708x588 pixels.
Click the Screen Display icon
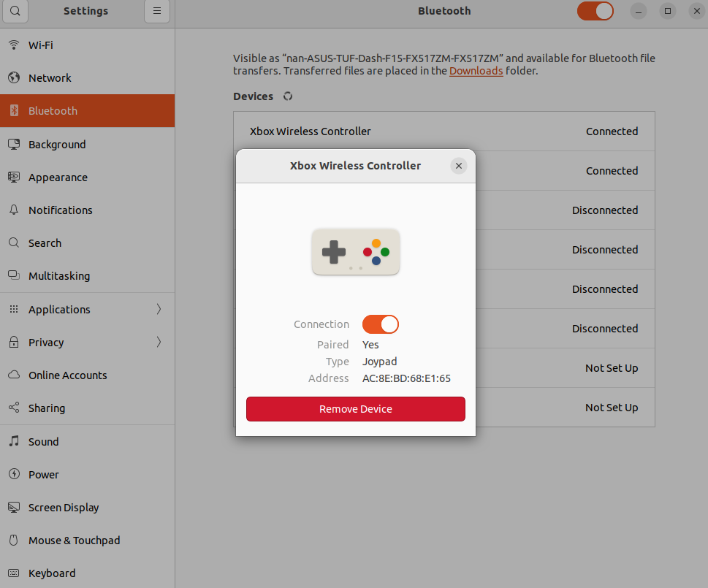(14, 507)
